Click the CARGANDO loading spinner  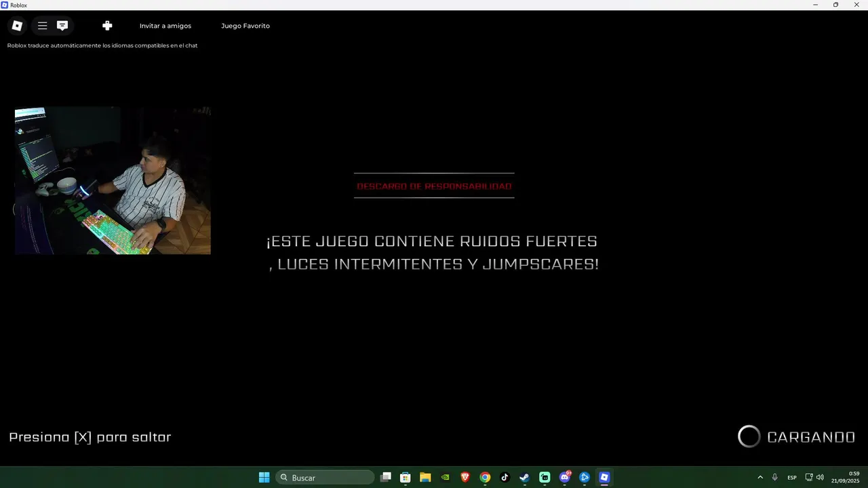pyautogui.click(x=749, y=436)
